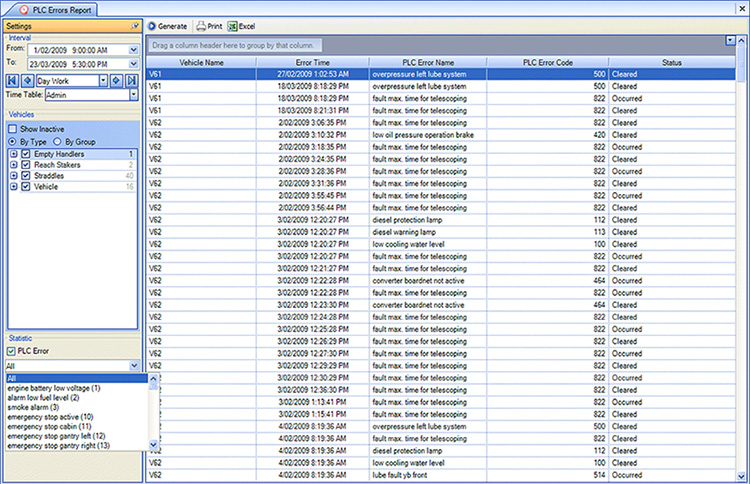Select the PLC Errors Report tab

pyautogui.click(x=55, y=10)
